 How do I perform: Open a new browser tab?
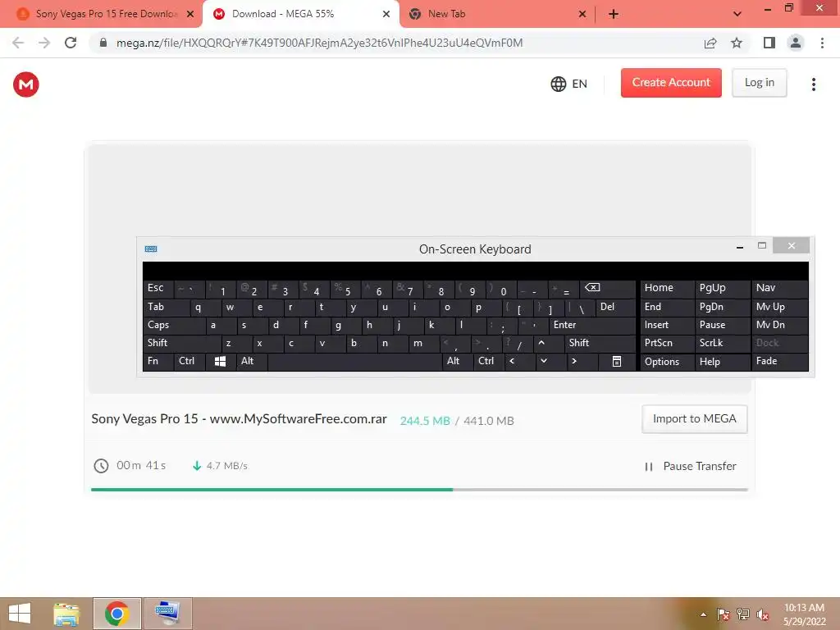click(614, 14)
